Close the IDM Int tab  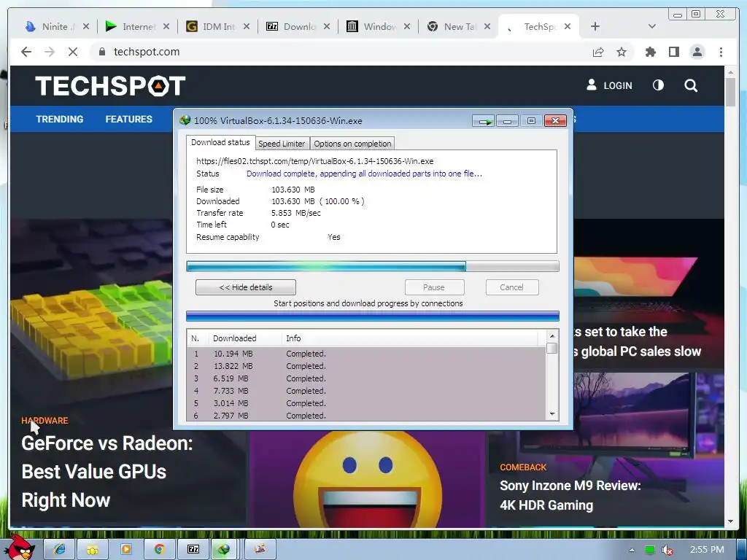click(x=247, y=27)
